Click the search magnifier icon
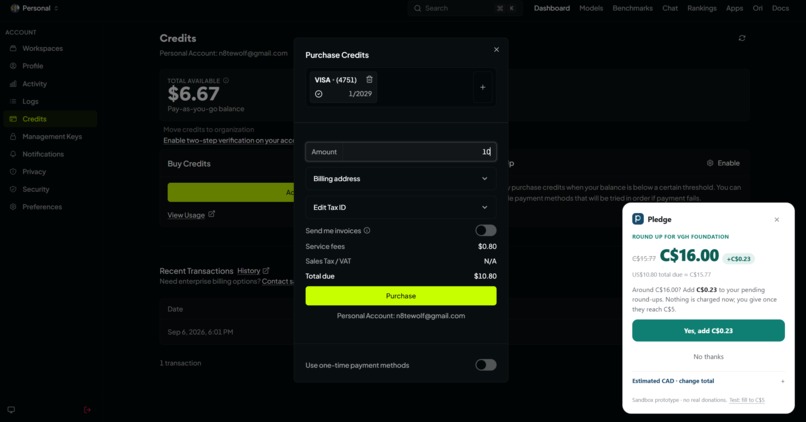806x422 pixels. tap(417, 8)
